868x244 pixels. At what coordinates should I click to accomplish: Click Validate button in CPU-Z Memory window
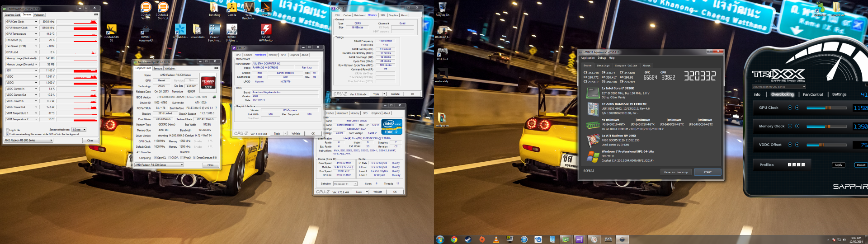(395, 94)
